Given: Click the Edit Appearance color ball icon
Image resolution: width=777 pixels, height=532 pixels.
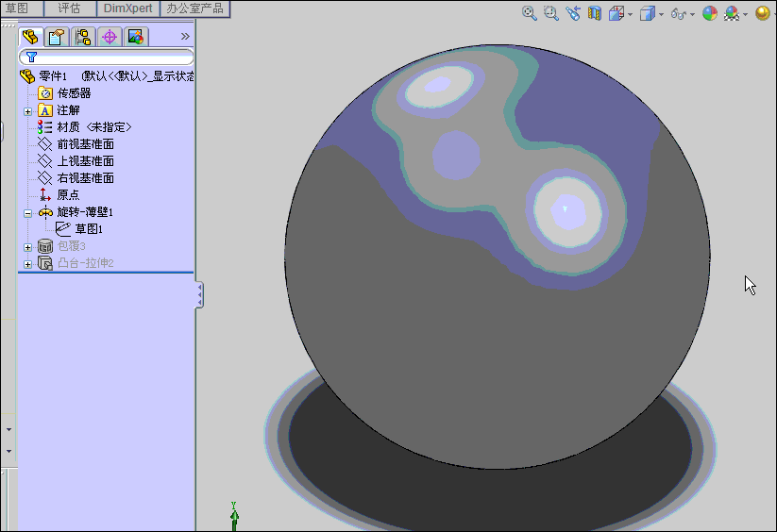Looking at the screenshot, I should click(710, 13).
